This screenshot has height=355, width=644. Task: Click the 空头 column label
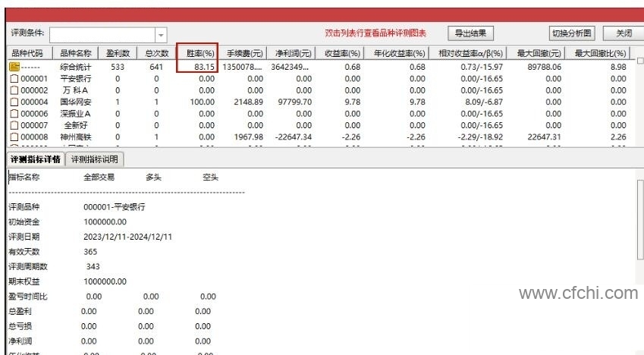(x=210, y=177)
